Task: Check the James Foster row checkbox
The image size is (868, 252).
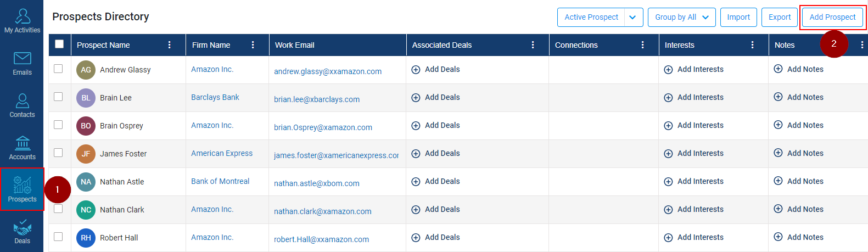Action: click(x=58, y=153)
